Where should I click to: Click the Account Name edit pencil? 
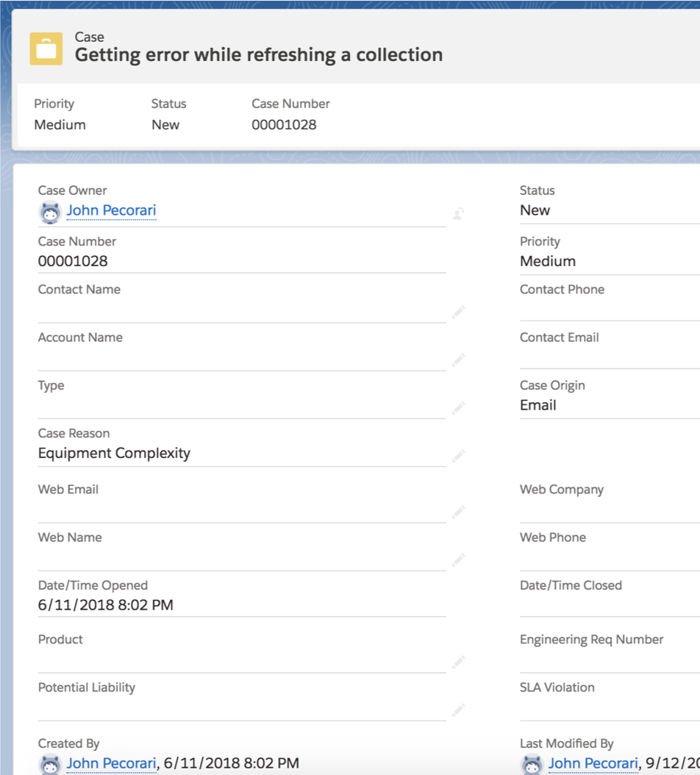(x=458, y=360)
